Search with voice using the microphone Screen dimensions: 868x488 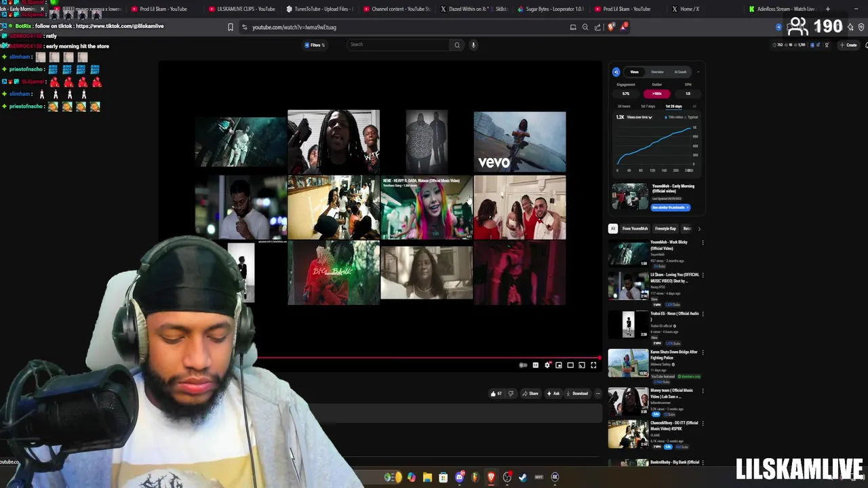pos(473,45)
